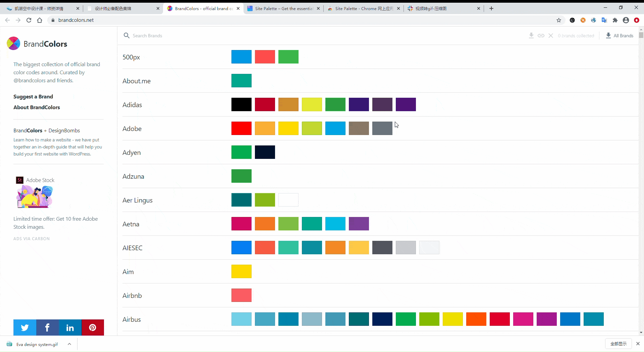Select the Adidas black swatch
The width and height of the screenshot is (644, 352).
[x=241, y=104]
